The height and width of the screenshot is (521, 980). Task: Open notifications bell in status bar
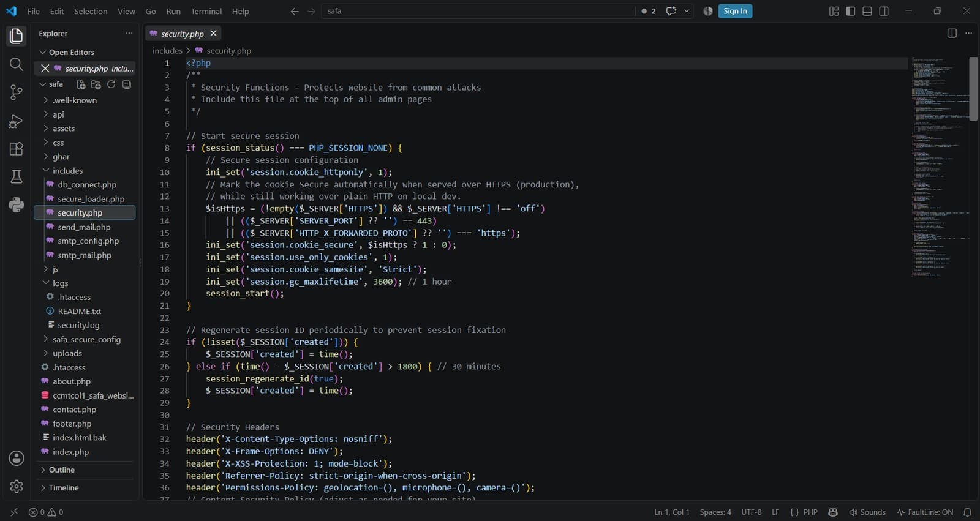968,512
